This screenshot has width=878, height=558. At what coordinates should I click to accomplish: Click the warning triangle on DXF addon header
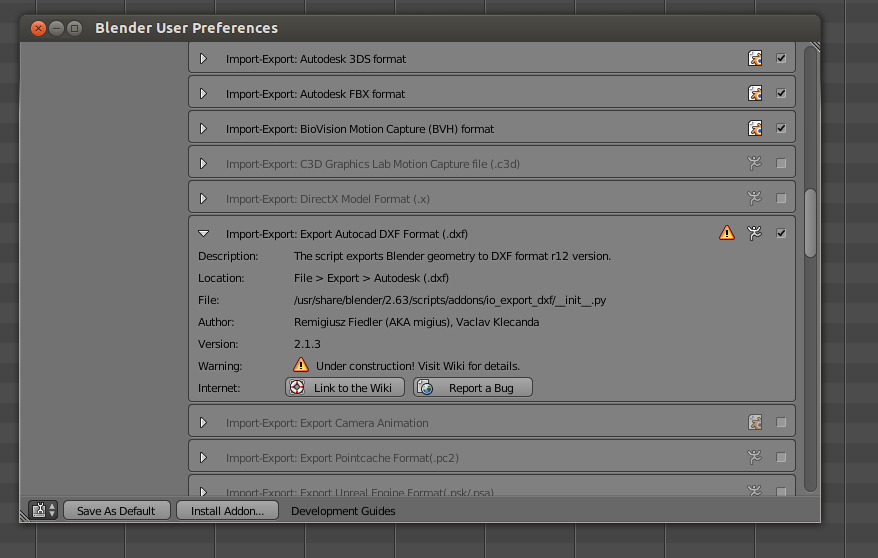coord(727,233)
